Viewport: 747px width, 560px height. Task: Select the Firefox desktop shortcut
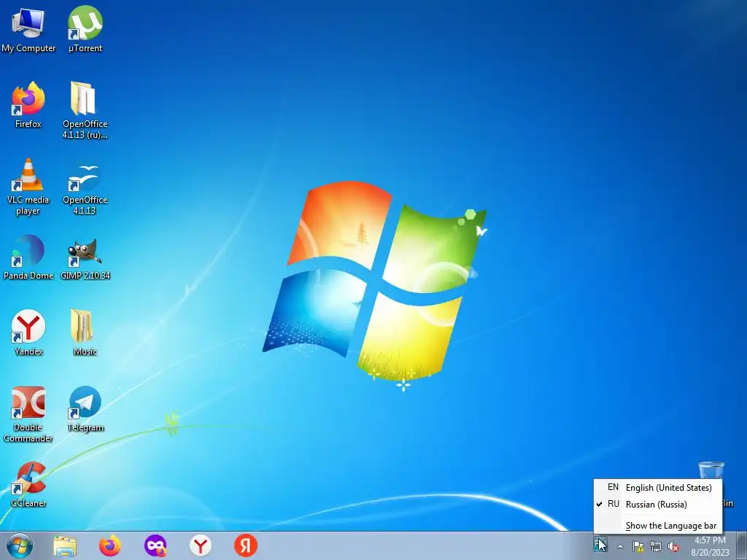tap(28, 105)
